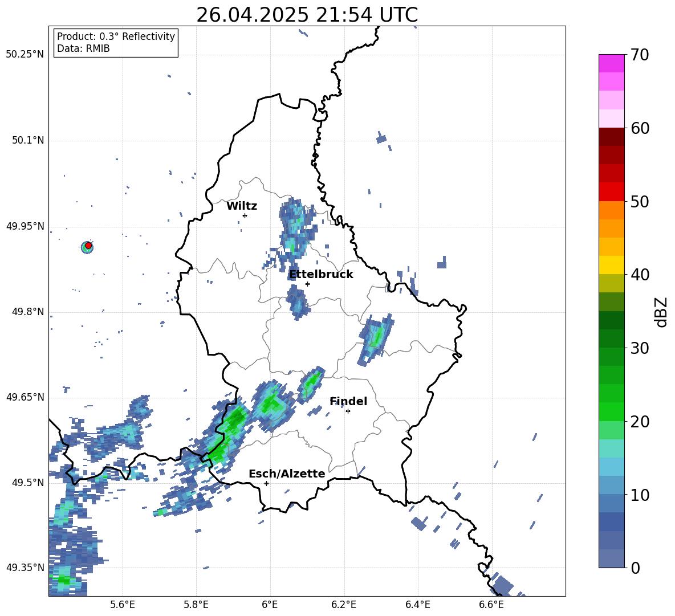The width and height of the screenshot is (675, 616).
Task: Click the latitude label 49.8°N
Action: coord(28,312)
